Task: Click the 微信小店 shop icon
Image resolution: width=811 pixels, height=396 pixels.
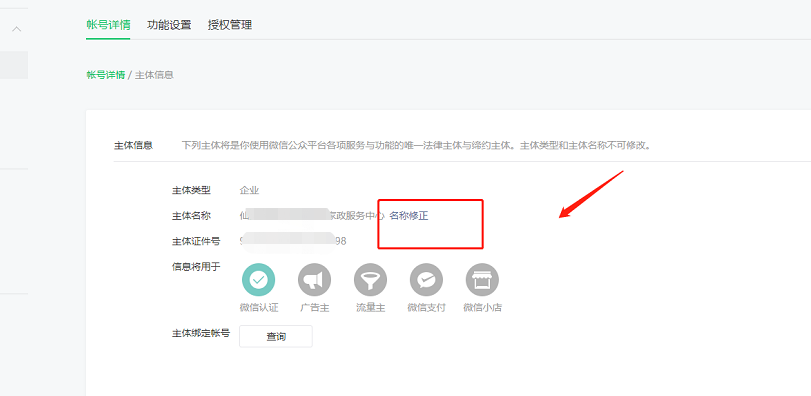Action: 482,280
